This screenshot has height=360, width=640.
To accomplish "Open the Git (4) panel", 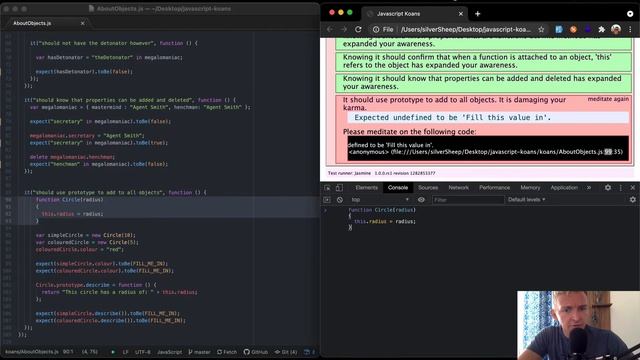I will [286, 352].
